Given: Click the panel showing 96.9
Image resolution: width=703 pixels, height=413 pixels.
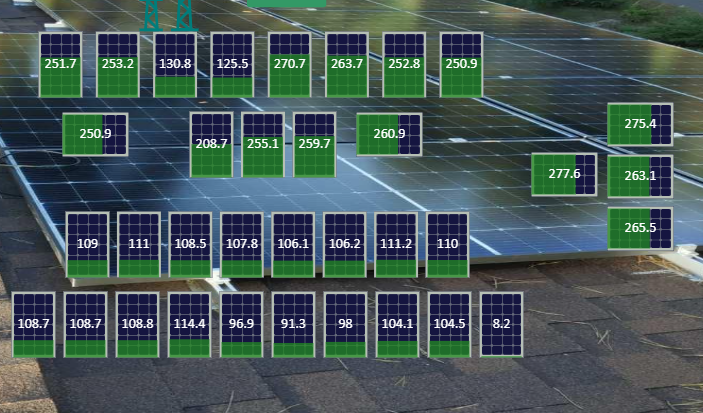Looking at the screenshot, I should tap(241, 325).
